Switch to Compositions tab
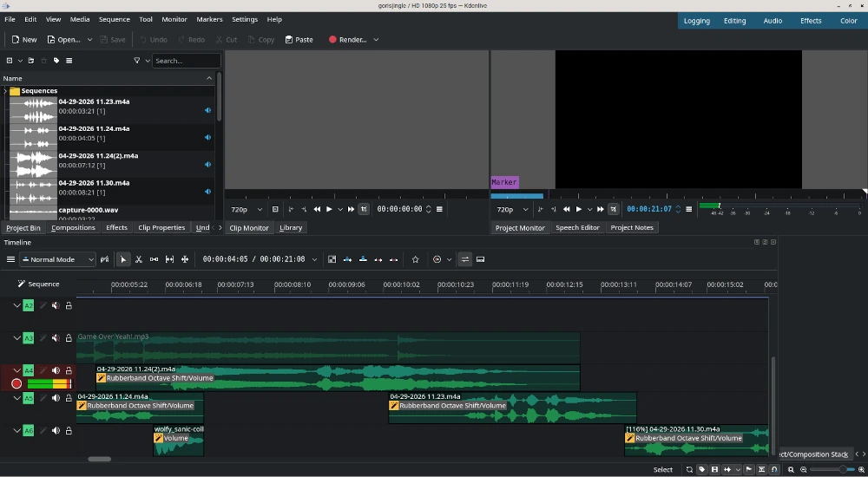Screen dimensions: 868x477 (73, 227)
